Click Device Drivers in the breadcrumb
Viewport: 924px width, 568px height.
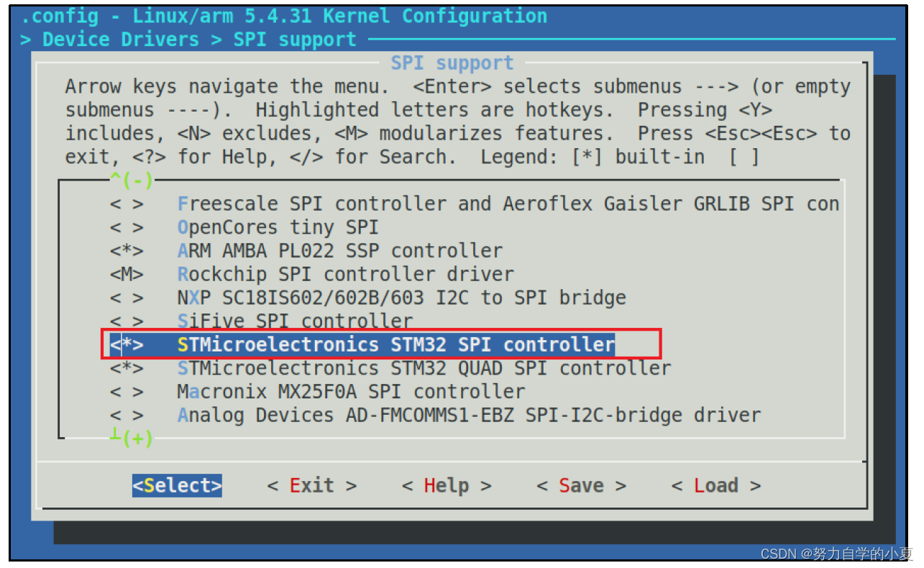(x=121, y=39)
